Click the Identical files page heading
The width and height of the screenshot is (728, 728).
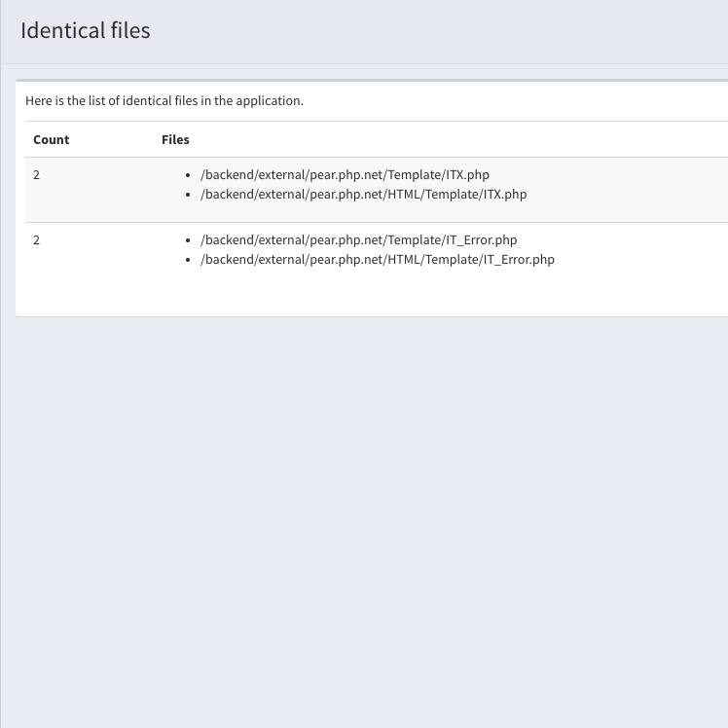pos(85,30)
